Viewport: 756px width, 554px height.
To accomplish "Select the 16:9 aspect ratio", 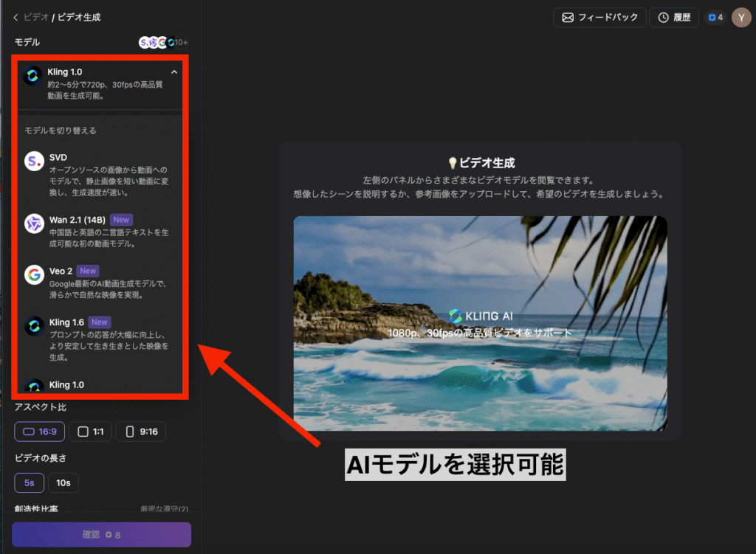I will 40,432.
